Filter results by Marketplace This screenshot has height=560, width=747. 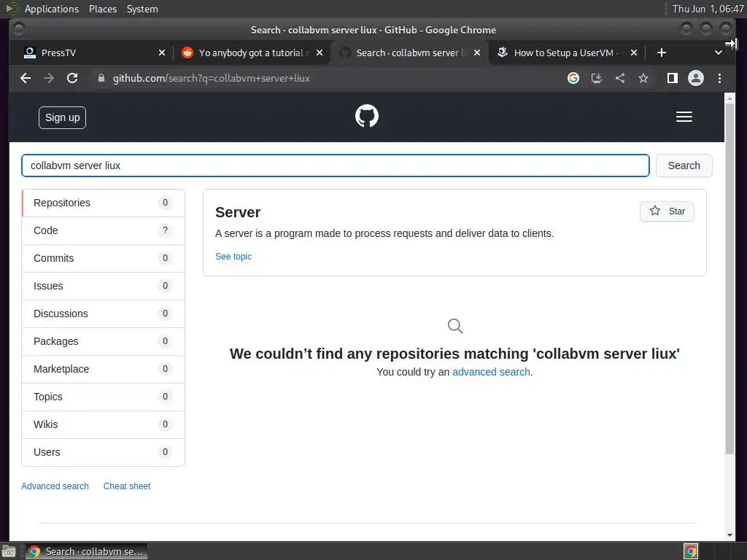click(104, 369)
